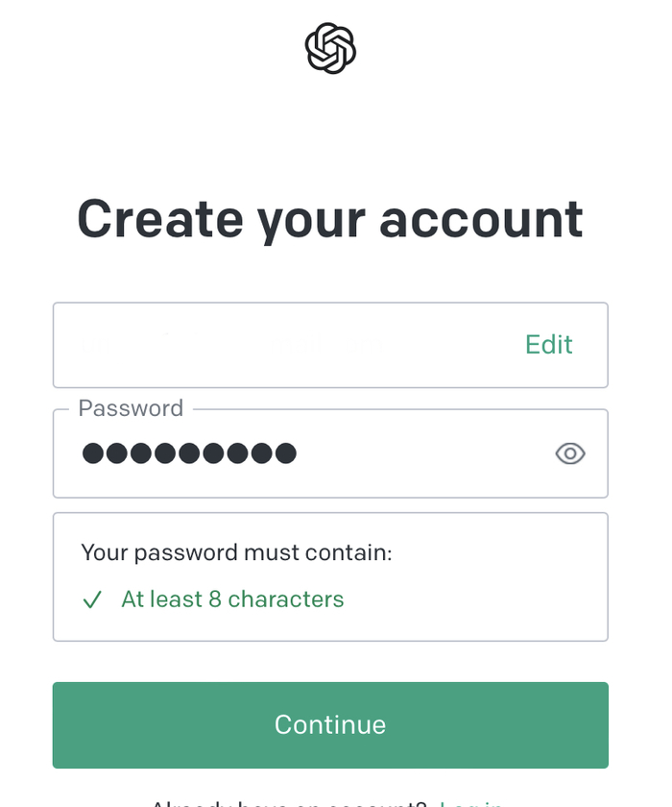Click the floating Password field label
672x807 pixels.
[131, 408]
